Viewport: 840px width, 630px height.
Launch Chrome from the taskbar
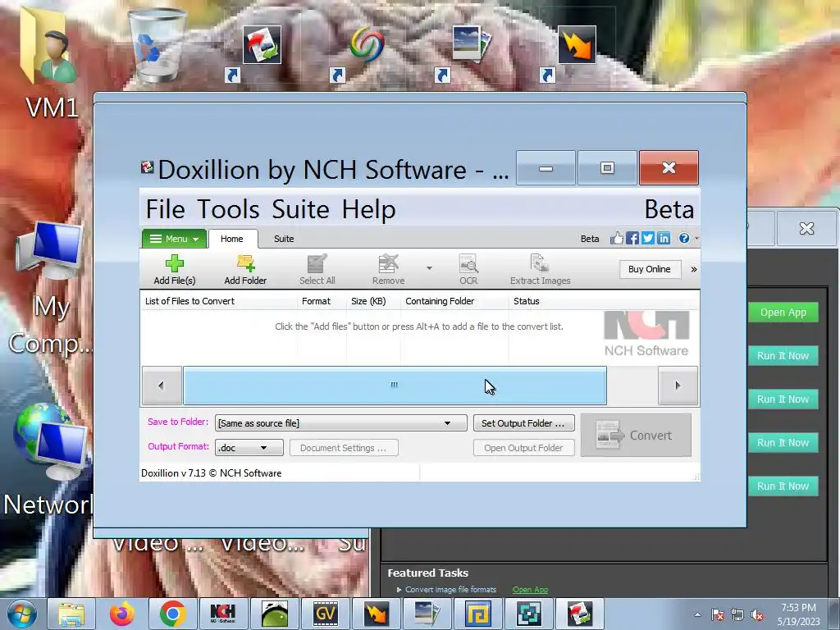(x=172, y=614)
